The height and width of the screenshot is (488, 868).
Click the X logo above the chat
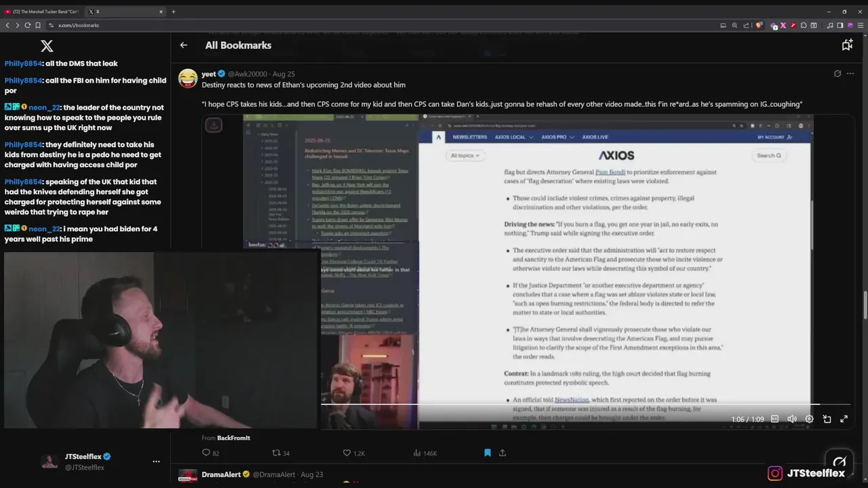(47, 46)
